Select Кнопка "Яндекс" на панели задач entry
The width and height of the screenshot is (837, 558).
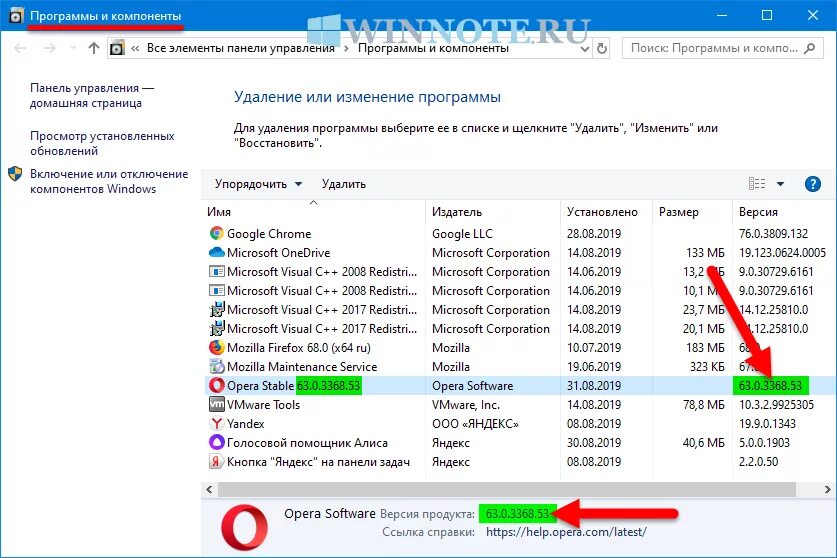318,462
